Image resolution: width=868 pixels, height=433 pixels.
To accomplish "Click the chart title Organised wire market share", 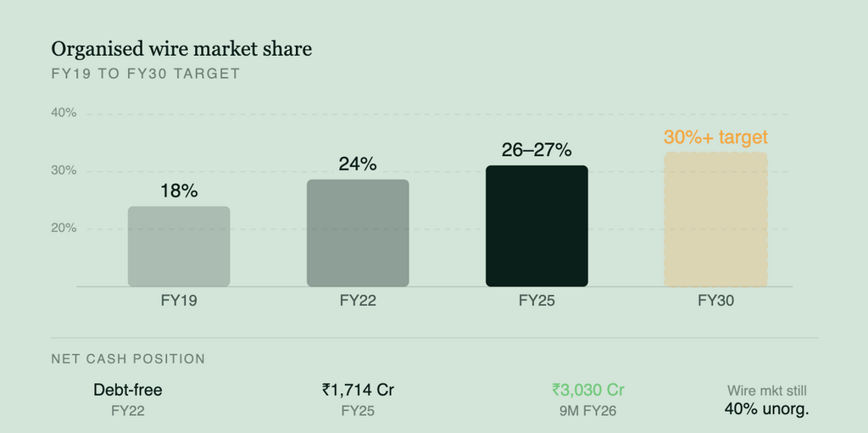I will coord(181,49).
